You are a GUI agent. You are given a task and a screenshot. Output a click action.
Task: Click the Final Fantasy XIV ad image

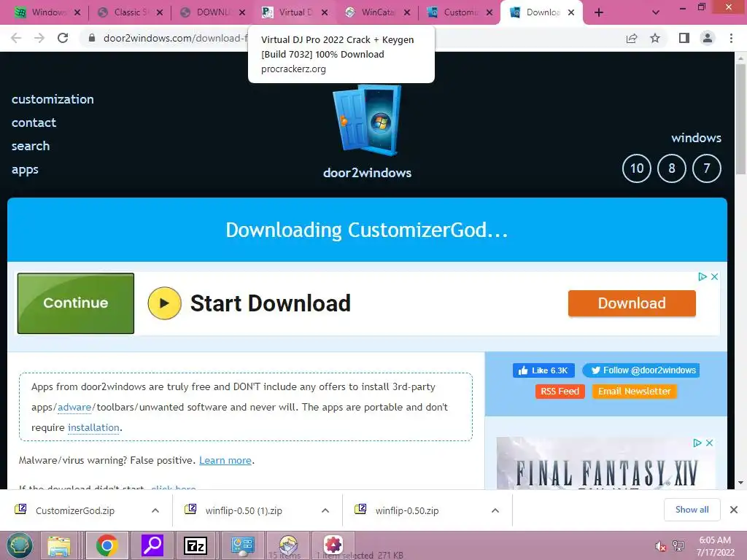[605, 463]
